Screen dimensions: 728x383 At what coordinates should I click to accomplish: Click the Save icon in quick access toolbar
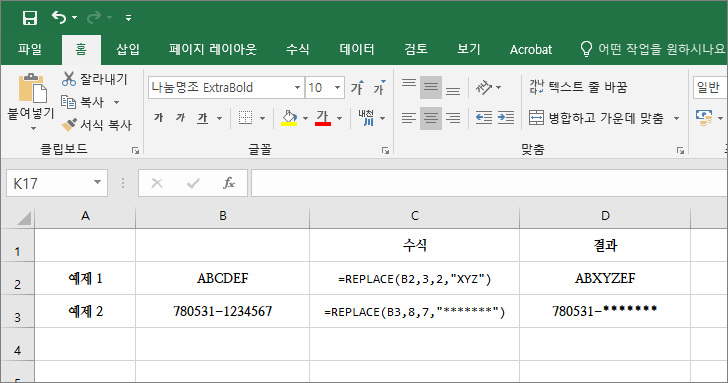click(x=30, y=18)
